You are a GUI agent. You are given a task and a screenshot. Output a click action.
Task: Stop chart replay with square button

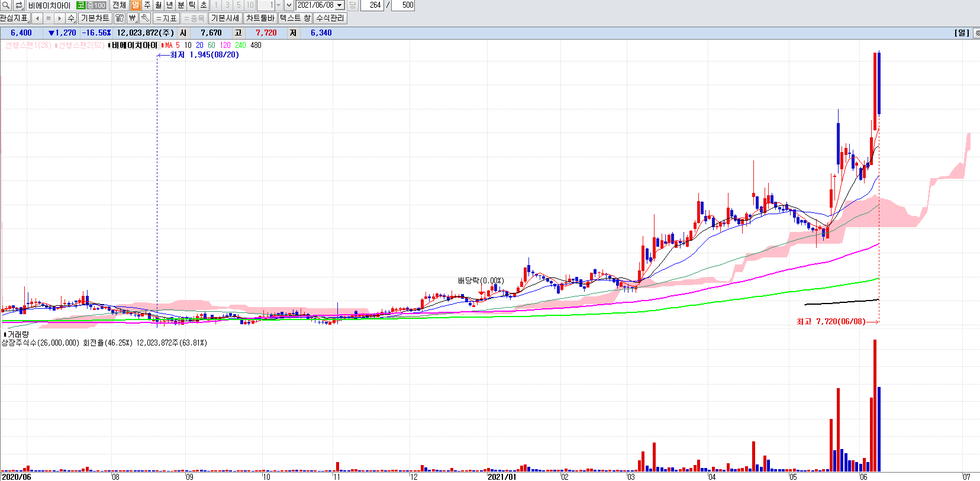click(x=49, y=18)
